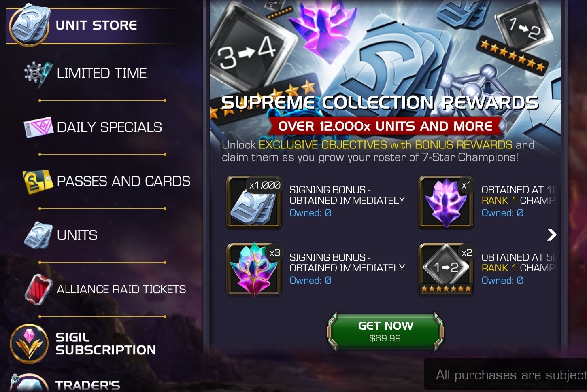This screenshot has height=392, width=587.
Task: Open the purchases are subject notice link
Action: (x=511, y=375)
